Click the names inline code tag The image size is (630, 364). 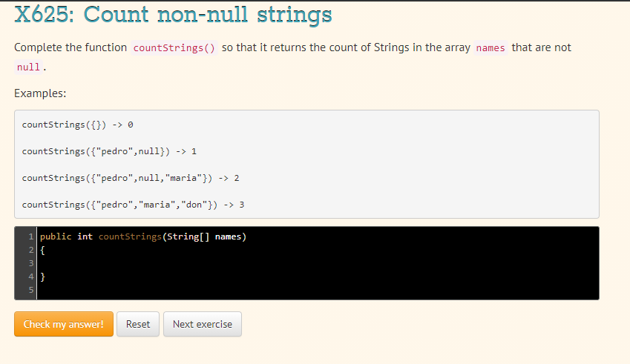[490, 47]
